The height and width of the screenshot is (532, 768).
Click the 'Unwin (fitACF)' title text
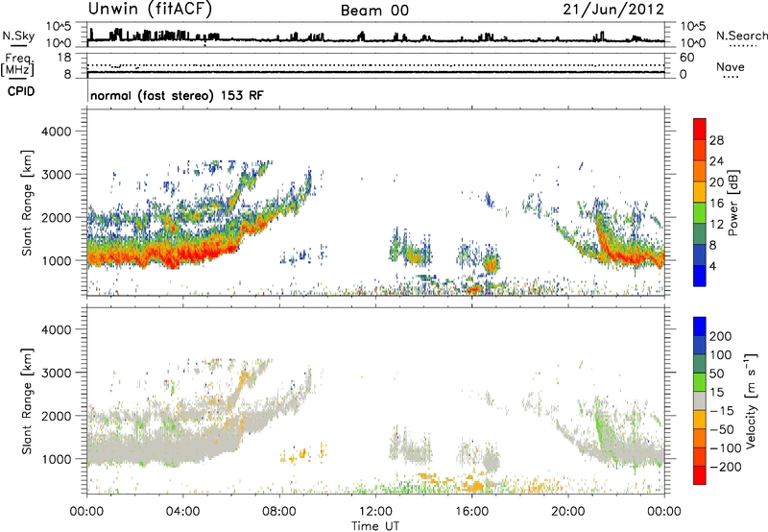coord(150,9)
